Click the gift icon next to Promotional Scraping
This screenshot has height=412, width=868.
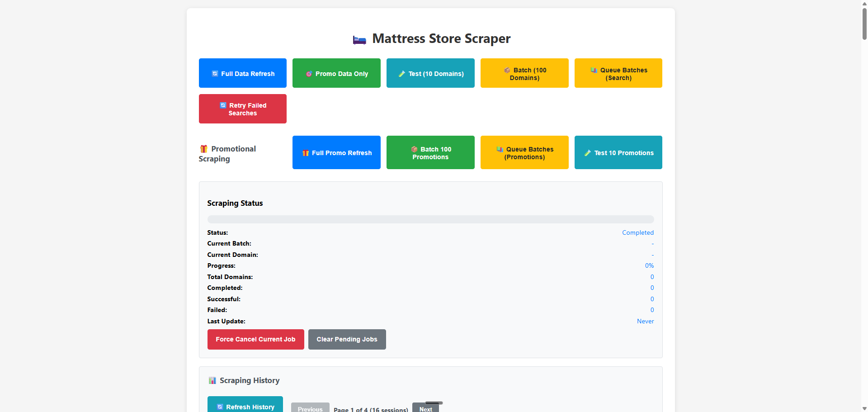tap(203, 148)
